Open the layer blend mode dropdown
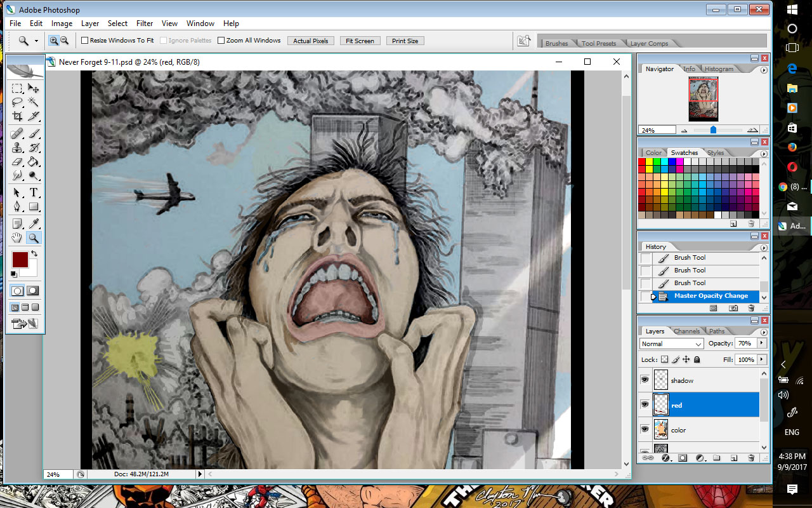Image resolution: width=812 pixels, height=508 pixels. tap(672, 344)
